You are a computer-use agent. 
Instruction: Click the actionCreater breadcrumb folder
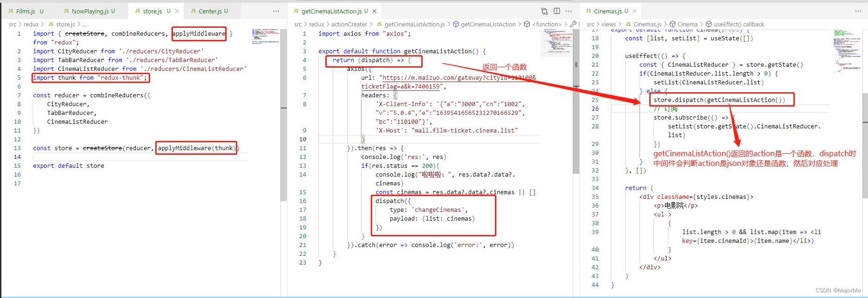pyautogui.click(x=349, y=25)
